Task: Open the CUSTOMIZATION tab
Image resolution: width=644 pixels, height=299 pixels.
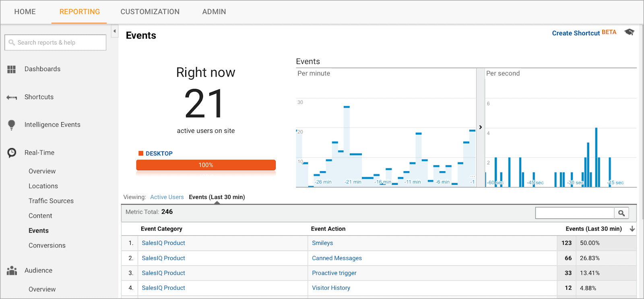Action: [150, 12]
